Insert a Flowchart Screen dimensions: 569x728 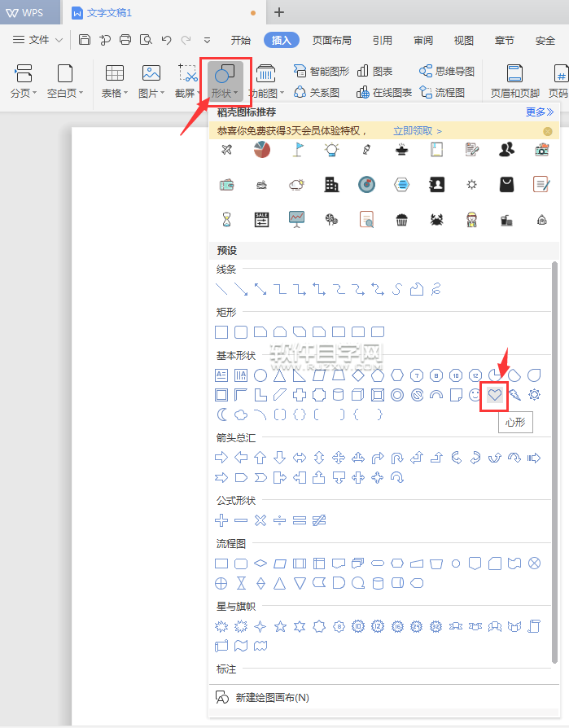(442, 92)
